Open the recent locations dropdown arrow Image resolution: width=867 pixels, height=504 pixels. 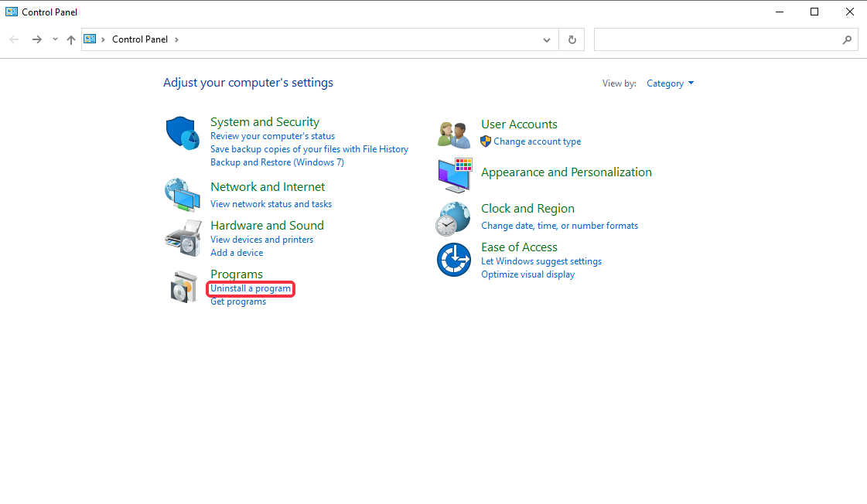coord(55,39)
